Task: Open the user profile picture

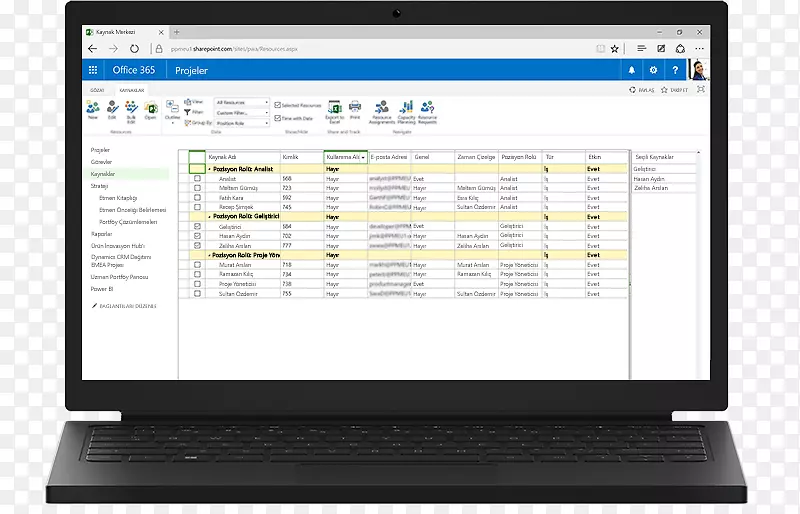Action: point(699,70)
